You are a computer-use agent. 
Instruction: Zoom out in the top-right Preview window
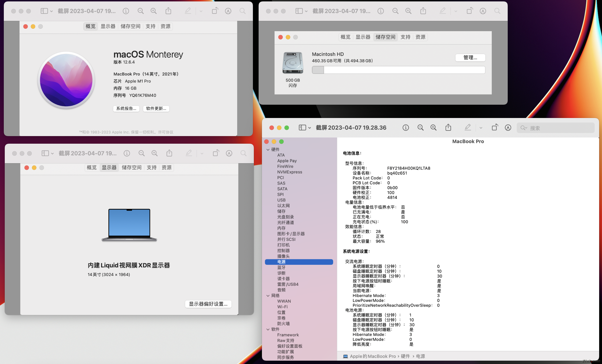pyautogui.click(x=395, y=11)
